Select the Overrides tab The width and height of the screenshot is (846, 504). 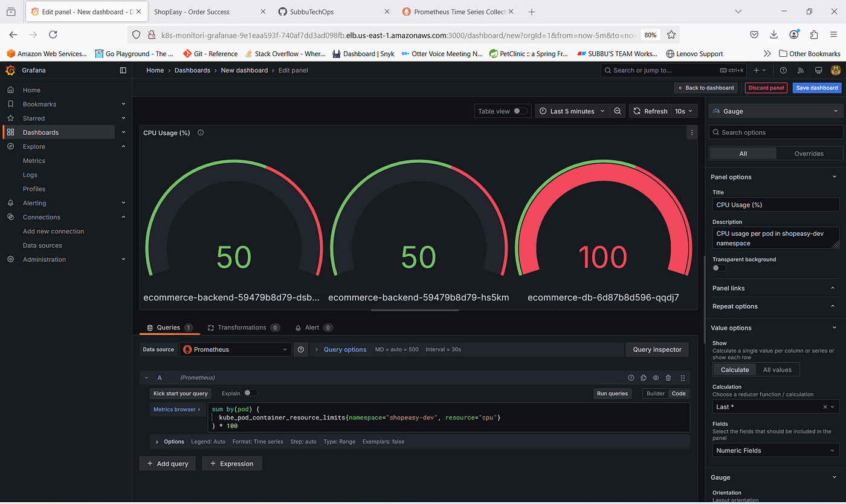809,153
